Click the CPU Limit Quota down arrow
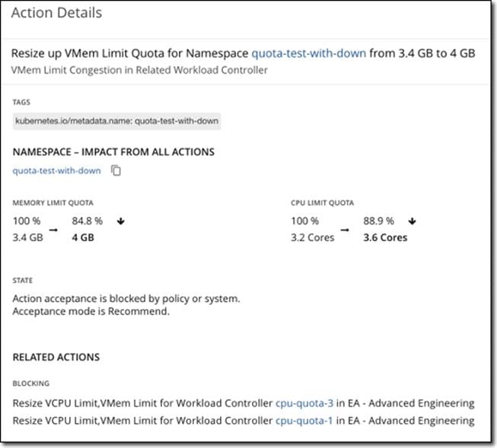The width and height of the screenshot is (497, 448). pos(412,221)
